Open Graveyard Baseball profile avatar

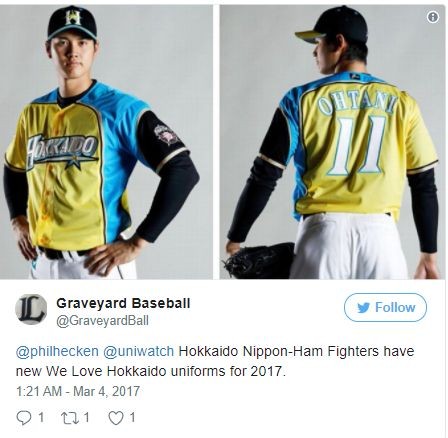31,310
